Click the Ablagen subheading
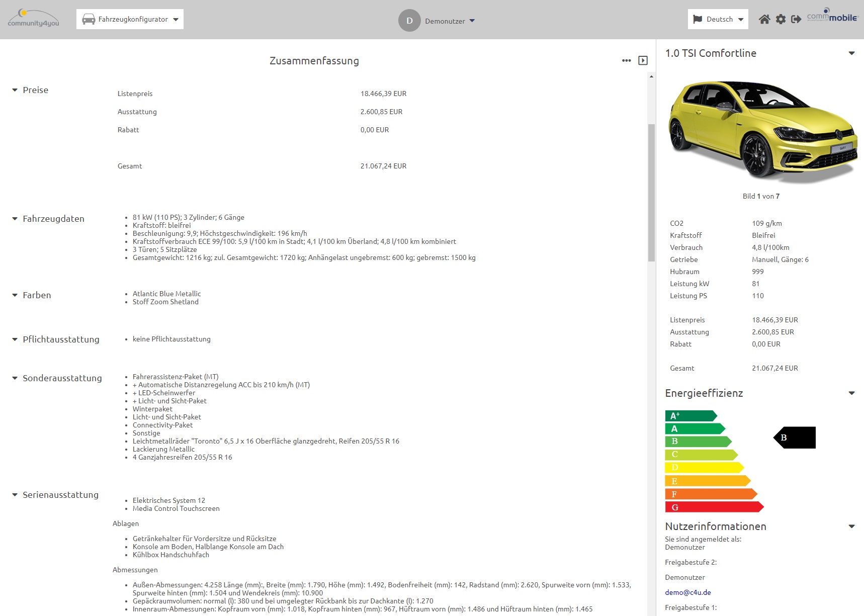 click(126, 523)
